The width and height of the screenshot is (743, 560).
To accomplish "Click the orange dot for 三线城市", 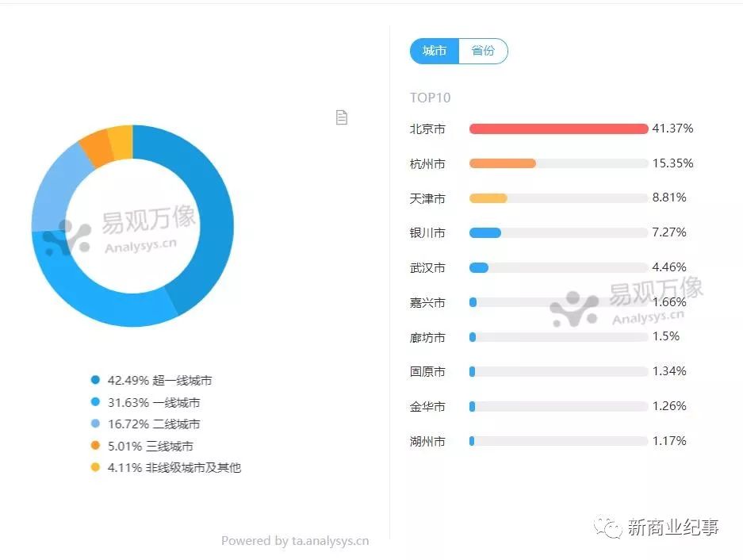I will 96,447.
